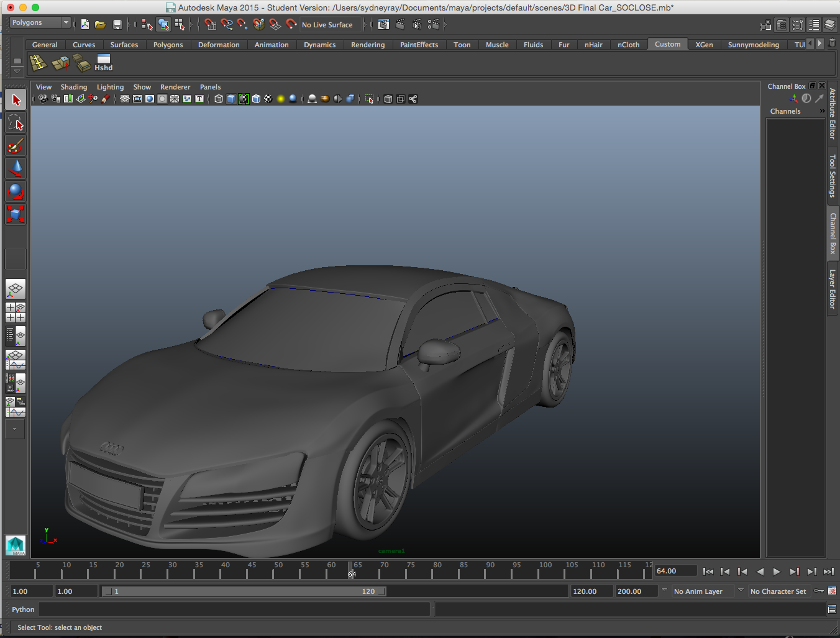Expand toolbox layout options arrow
The image size is (840, 638).
(x=15, y=429)
